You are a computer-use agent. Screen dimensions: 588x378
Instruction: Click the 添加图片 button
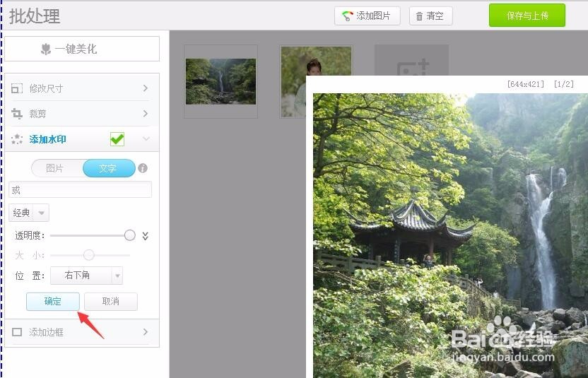coord(367,16)
